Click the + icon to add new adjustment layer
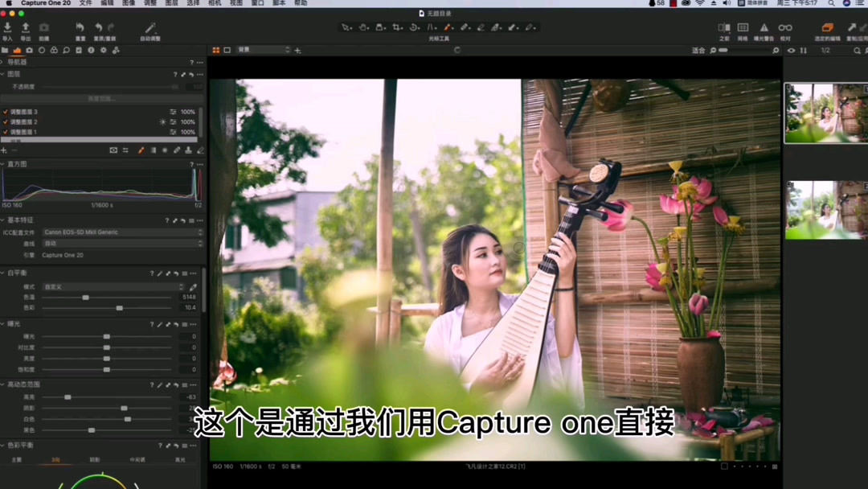Image resolution: width=868 pixels, height=489 pixels. pos(6,150)
